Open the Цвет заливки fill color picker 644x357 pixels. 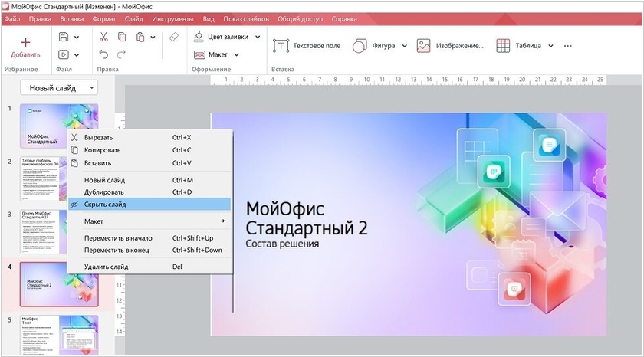coord(226,37)
